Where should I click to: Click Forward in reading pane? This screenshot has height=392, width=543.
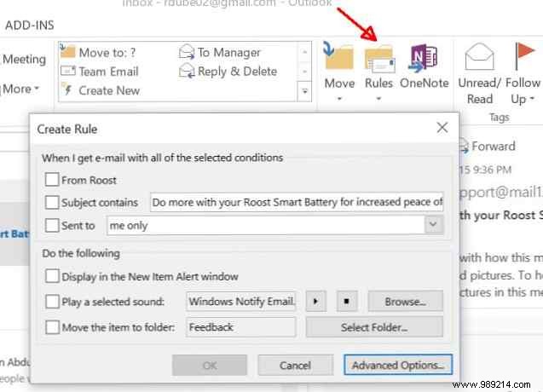[x=488, y=146]
